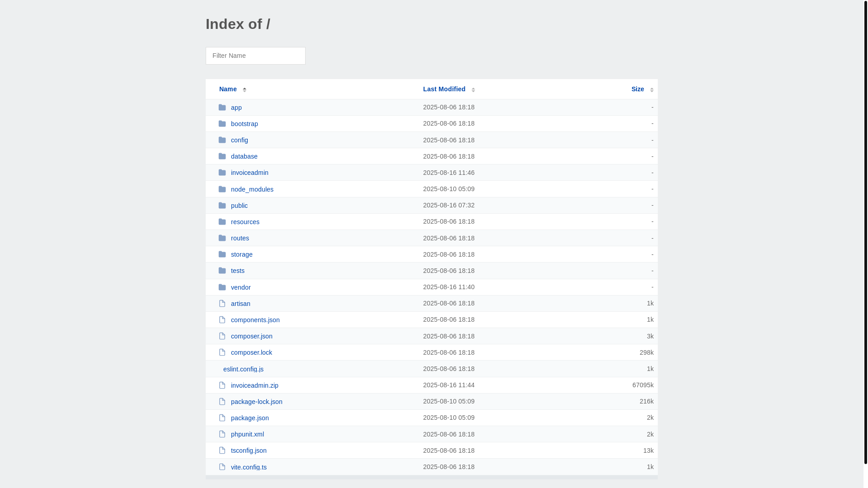
Task: Click the 216k size of package-lock.json
Action: [646, 401]
